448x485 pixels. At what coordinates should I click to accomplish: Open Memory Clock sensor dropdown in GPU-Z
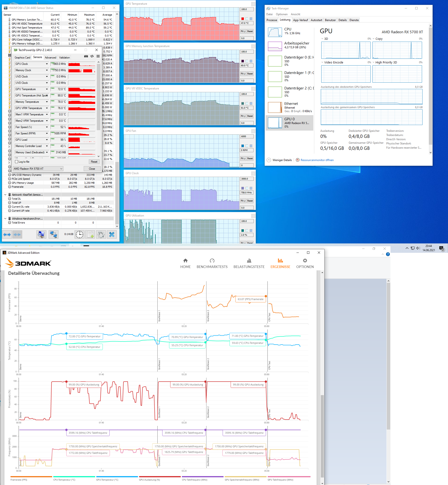tap(47, 70)
